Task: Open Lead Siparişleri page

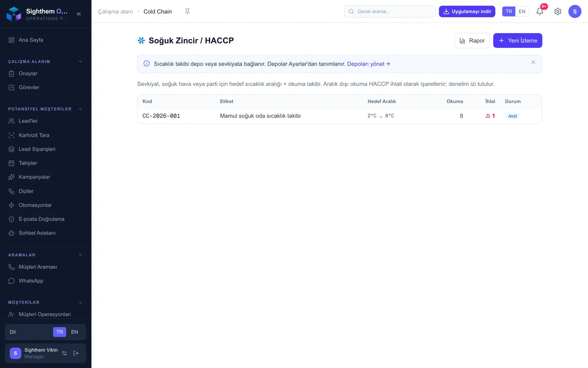Action: coord(46,149)
